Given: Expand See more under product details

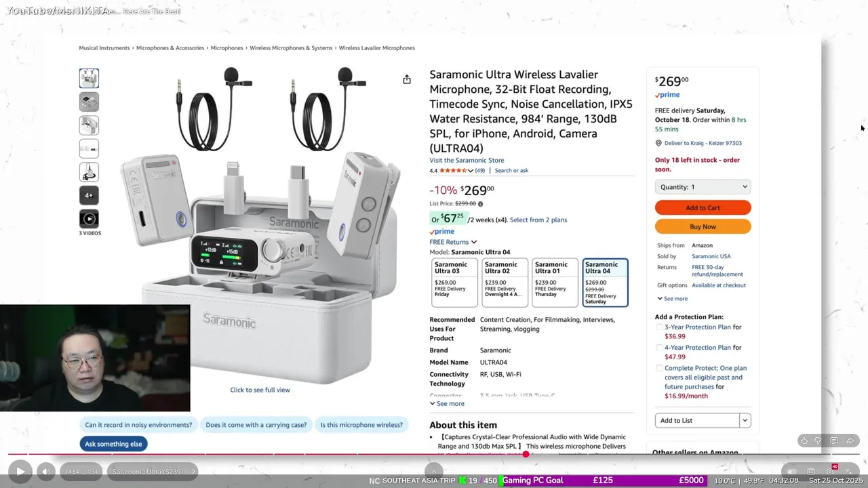Looking at the screenshot, I should [447, 403].
